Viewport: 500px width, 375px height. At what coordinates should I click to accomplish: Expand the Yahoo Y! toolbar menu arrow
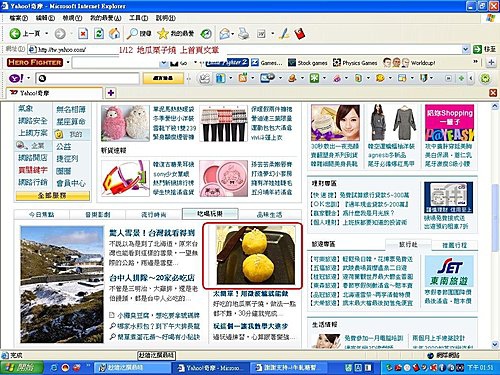click(x=28, y=78)
